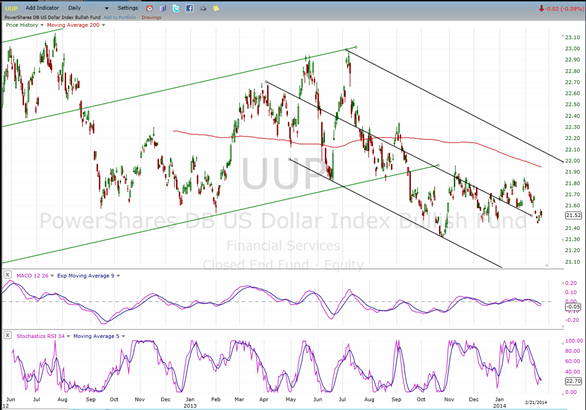Click the current price label 21.52
This screenshot has width=586, height=410.
(x=573, y=215)
